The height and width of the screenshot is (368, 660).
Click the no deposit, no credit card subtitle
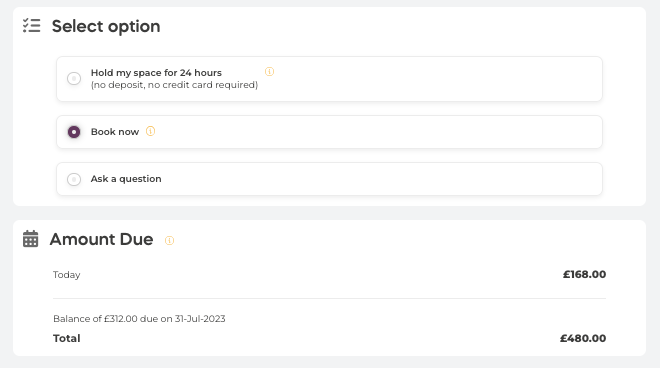point(174,85)
